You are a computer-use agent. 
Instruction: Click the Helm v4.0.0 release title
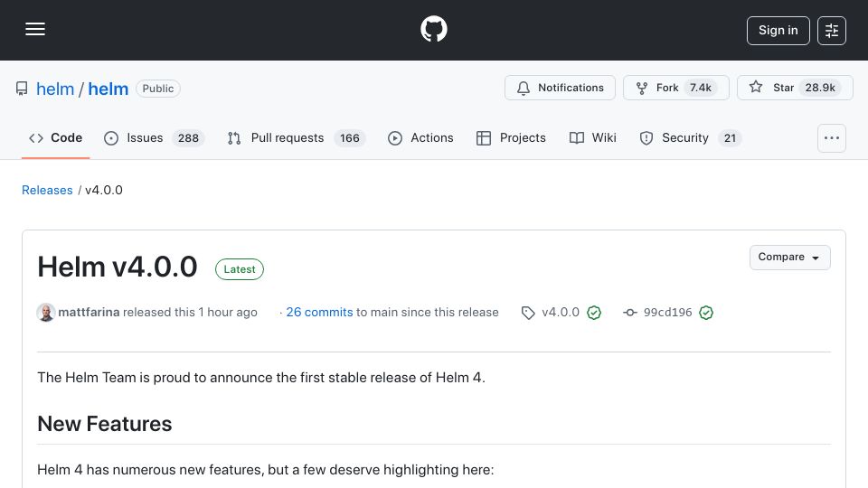(118, 267)
